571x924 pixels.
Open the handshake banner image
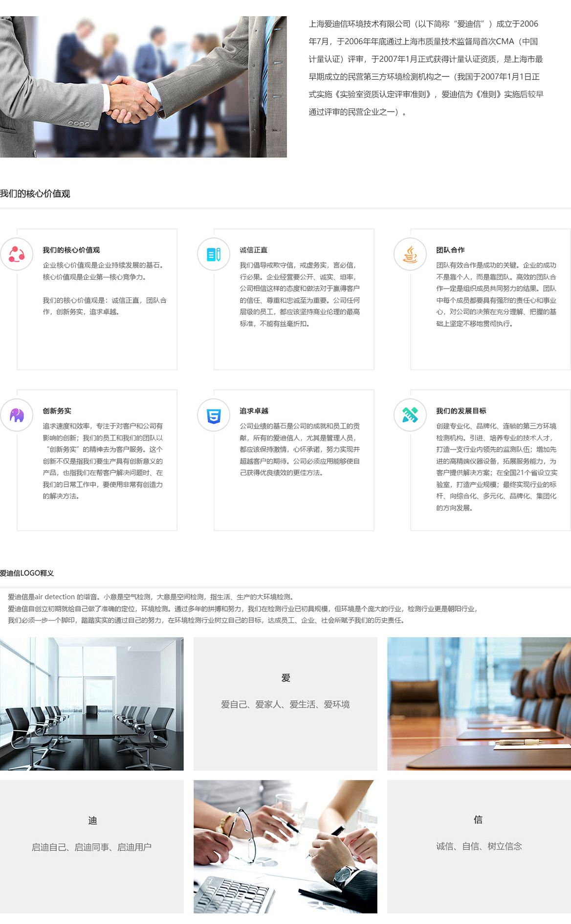tap(143, 87)
